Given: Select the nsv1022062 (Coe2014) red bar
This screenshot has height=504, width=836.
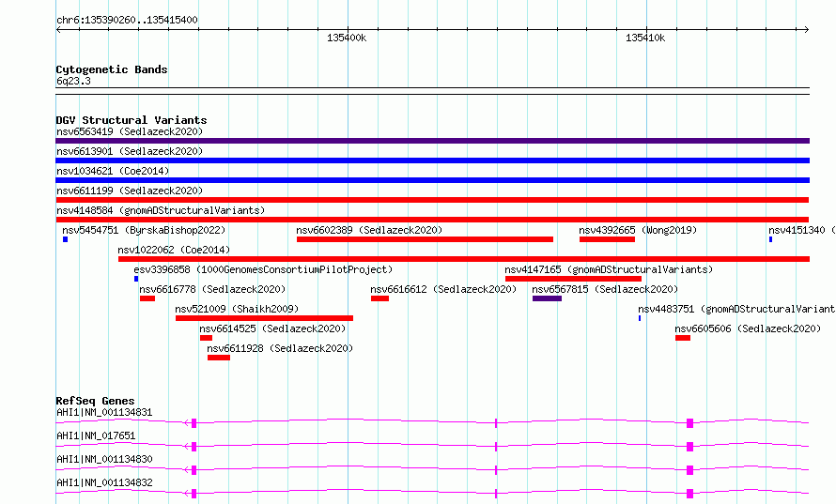Looking at the screenshot, I should 464,259.
